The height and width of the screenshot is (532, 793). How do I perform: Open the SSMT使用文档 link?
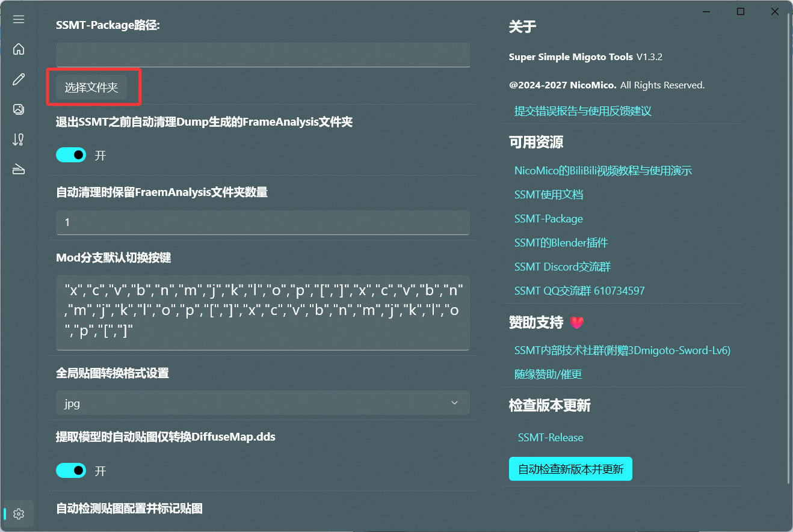548,195
